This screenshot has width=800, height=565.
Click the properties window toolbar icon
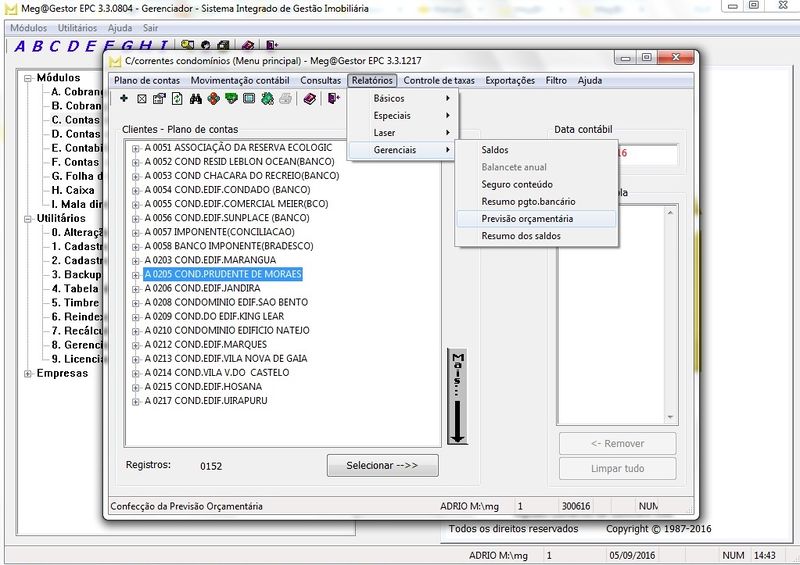pyautogui.click(x=159, y=99)
